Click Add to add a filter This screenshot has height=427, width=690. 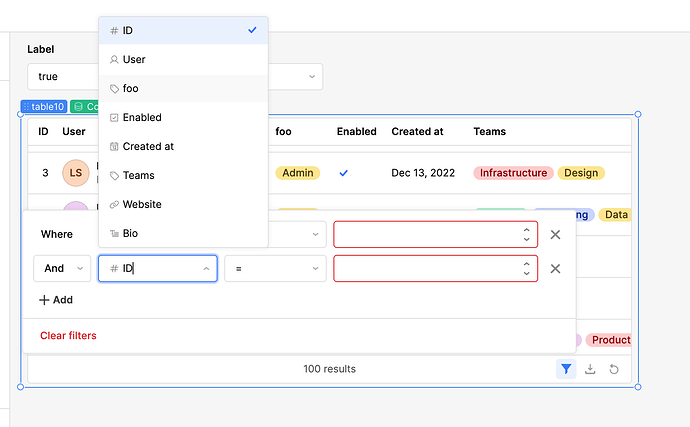click(x=56, y=300)
